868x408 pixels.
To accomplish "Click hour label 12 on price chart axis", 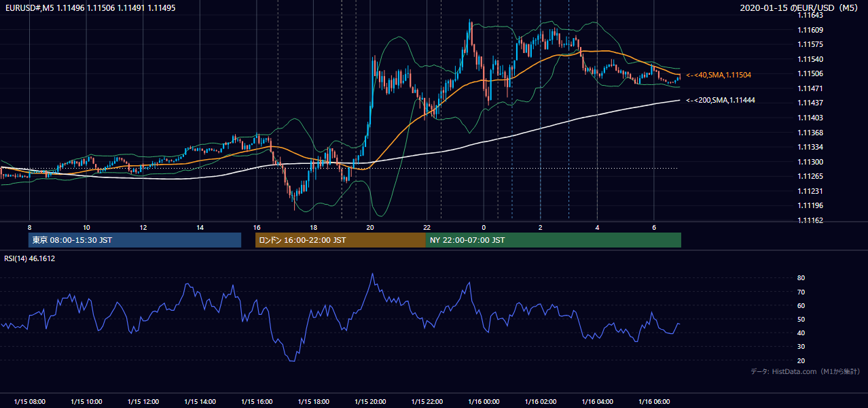I will point(143,227).
